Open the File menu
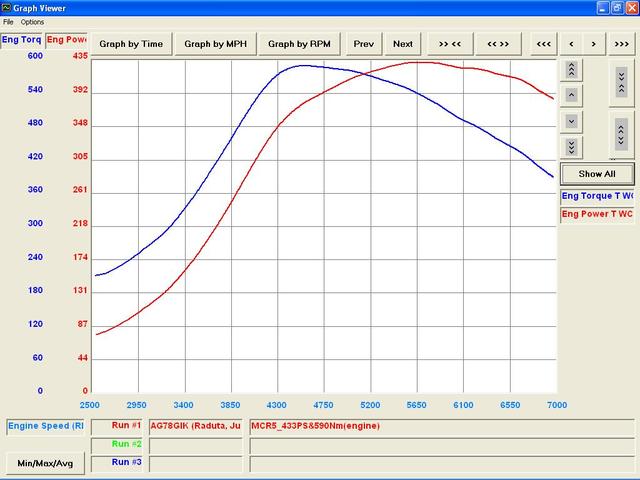This screenshot has height=480, width=640. (x=8, y=22)
